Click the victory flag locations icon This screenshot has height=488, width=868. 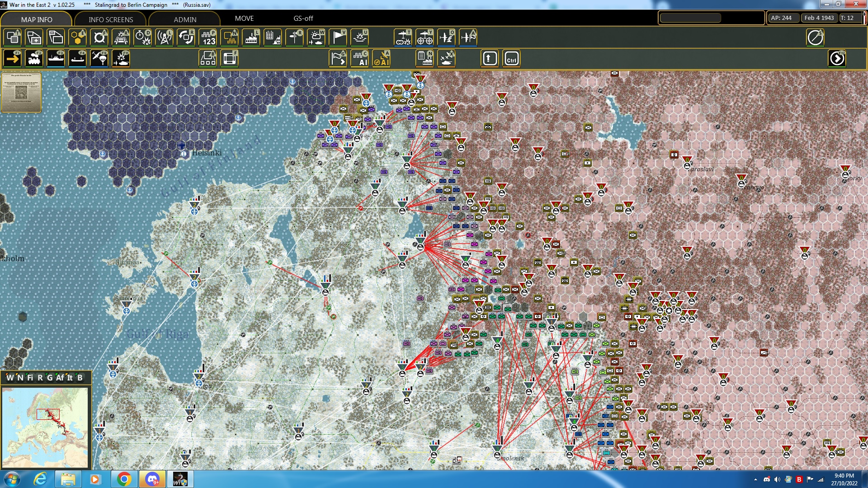click(338, 38)
